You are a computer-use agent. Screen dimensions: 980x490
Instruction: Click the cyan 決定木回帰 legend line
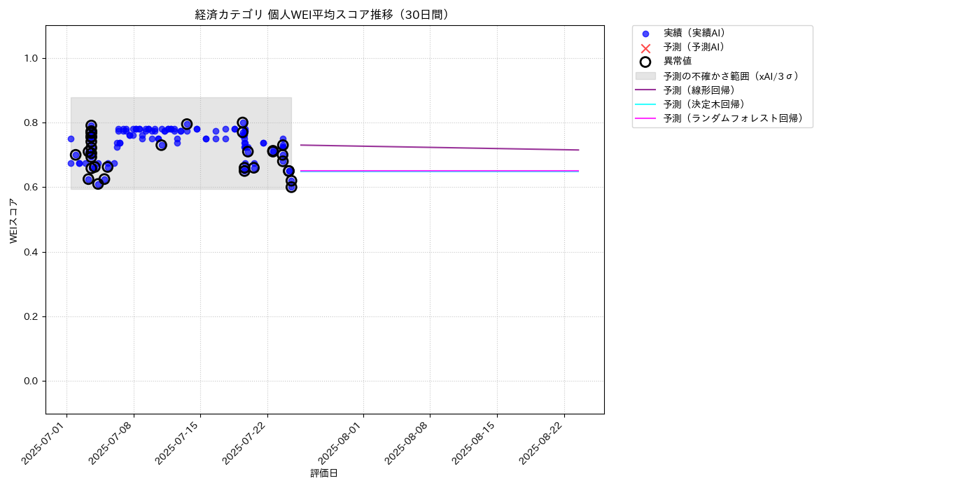click(645, 104)
